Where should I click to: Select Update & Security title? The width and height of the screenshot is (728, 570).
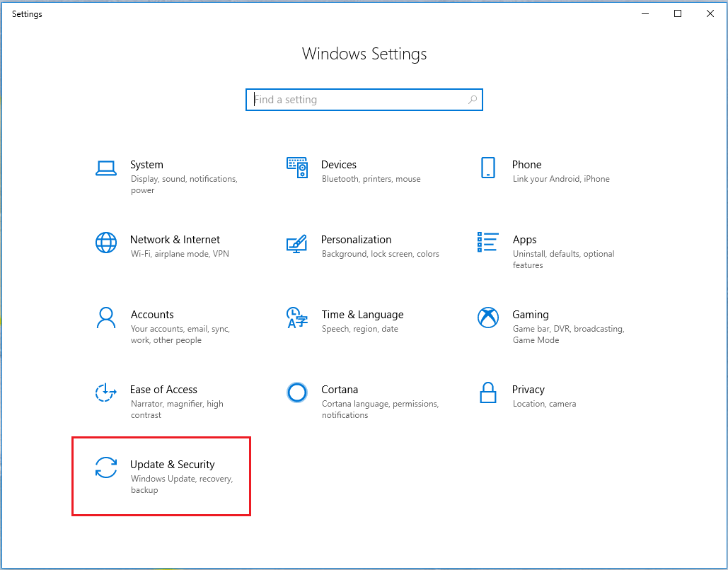coord(172,465)
